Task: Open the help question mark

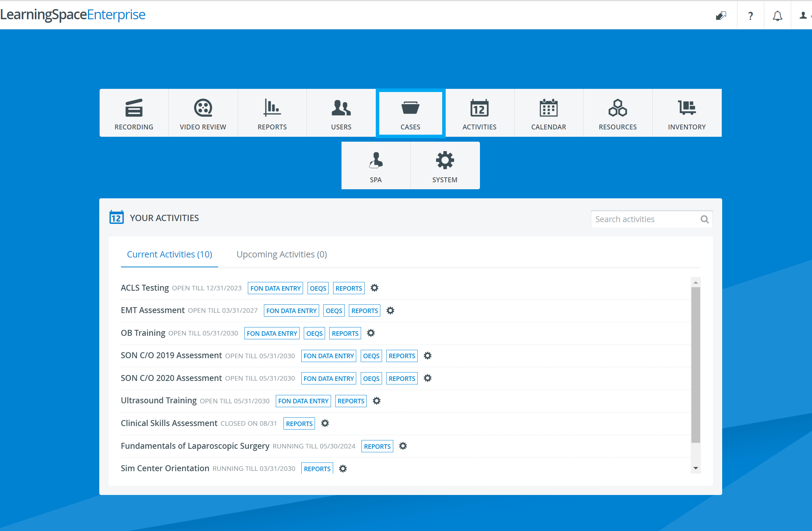Action: click(x=750, y=15)
